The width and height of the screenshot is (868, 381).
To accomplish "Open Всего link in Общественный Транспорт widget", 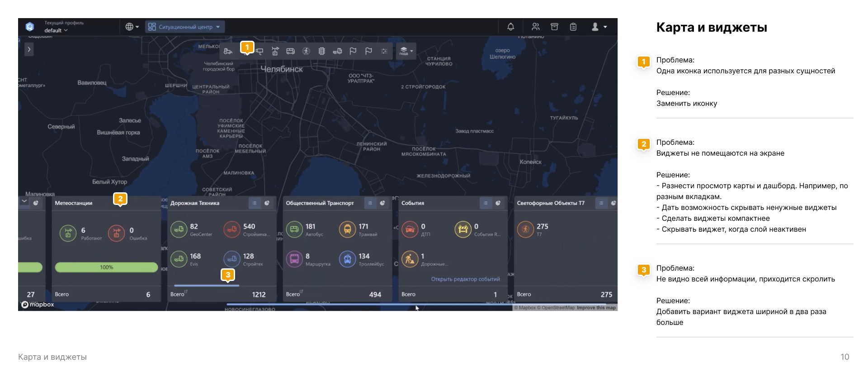I will pos(294,294).
